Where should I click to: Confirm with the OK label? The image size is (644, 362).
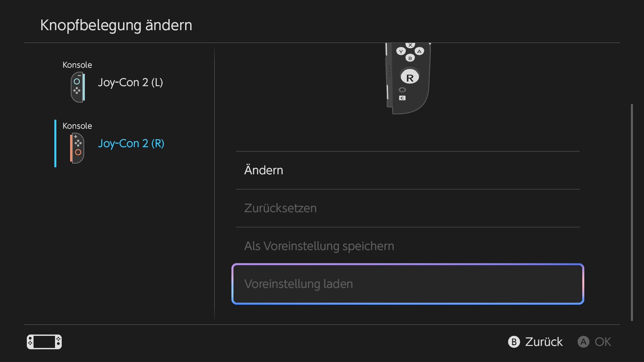(x=603, y=342)
